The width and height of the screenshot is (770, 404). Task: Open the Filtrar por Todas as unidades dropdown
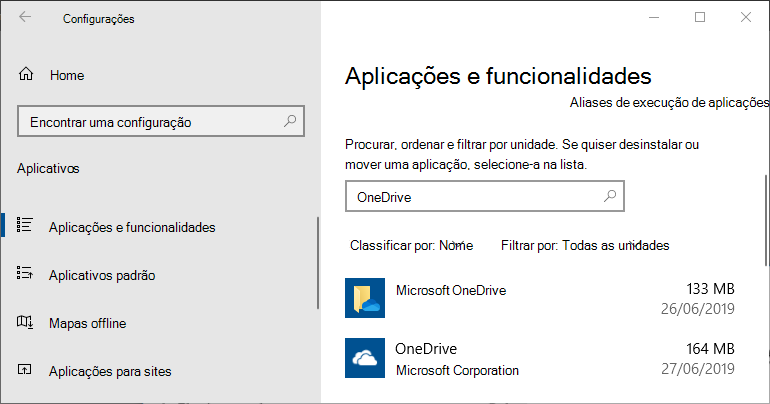pos(585,245)
